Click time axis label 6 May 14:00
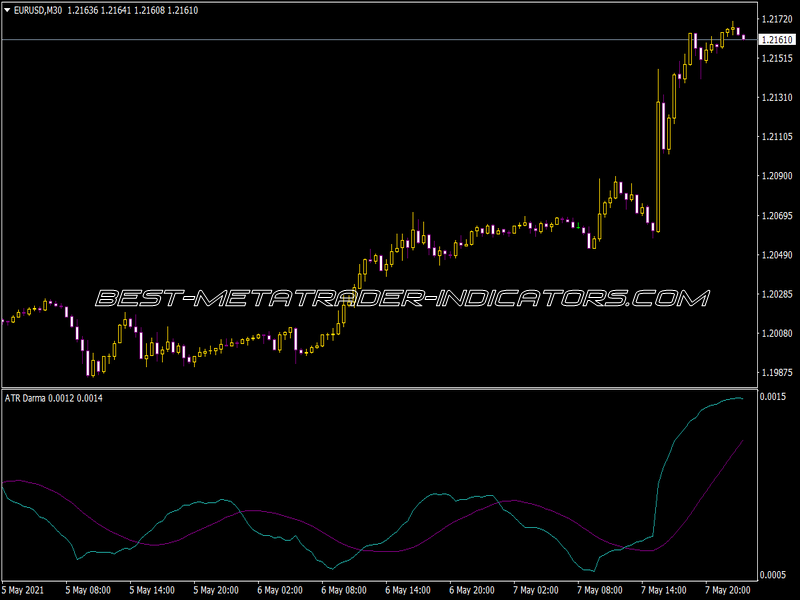 [x=408, y=590]
